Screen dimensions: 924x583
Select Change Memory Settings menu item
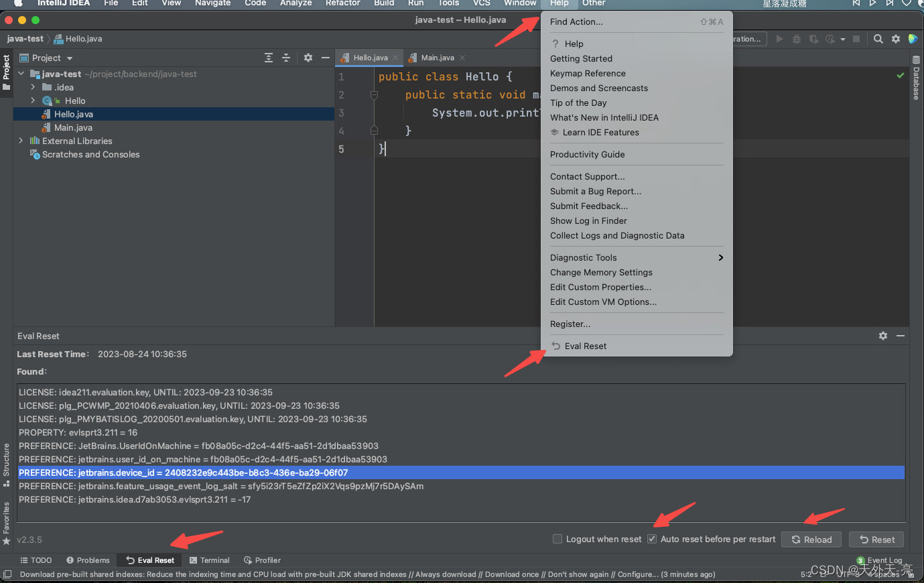click(637, 272)
